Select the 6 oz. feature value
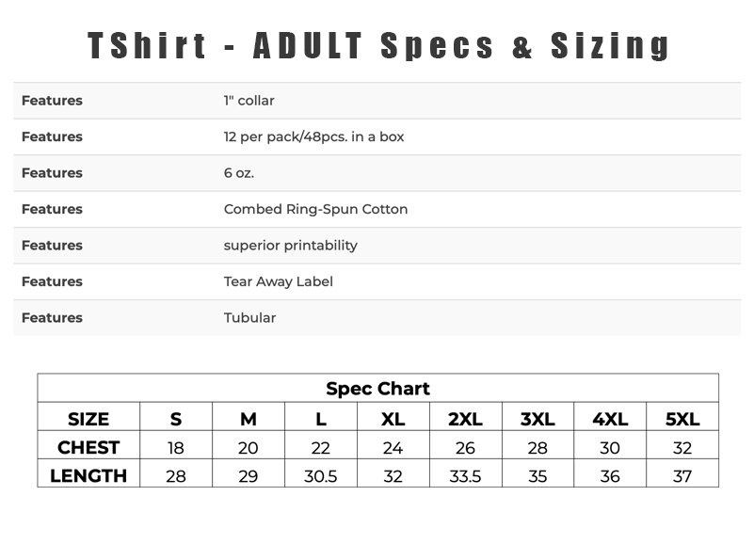The height and width of the screenshot is (560, 754). (x=239, y=173)
